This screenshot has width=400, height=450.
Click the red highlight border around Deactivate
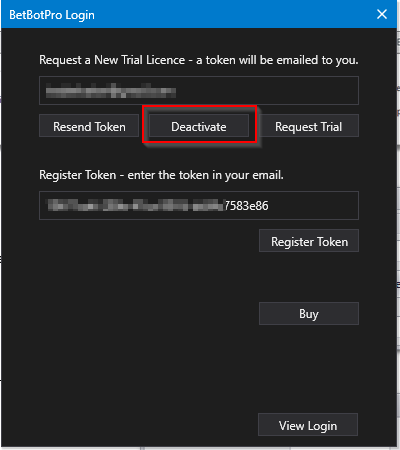199,107
